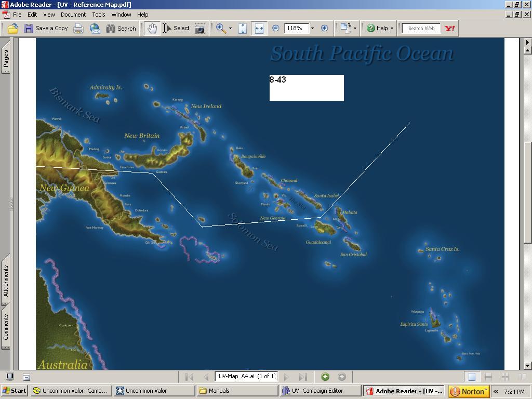Click the Zoom In plus button
The width and height of the screenshot is (532, 399).
point(324,28)
